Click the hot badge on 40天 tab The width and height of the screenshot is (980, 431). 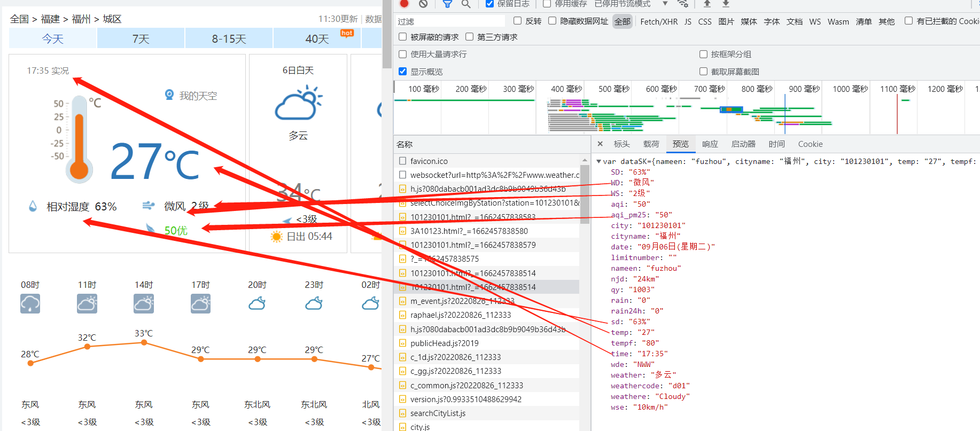[347, 33]
